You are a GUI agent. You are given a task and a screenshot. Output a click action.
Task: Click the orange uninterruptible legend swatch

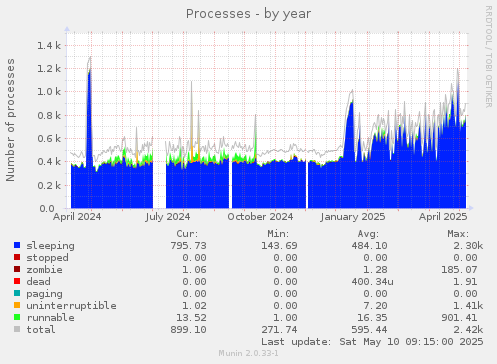[17, 305]
